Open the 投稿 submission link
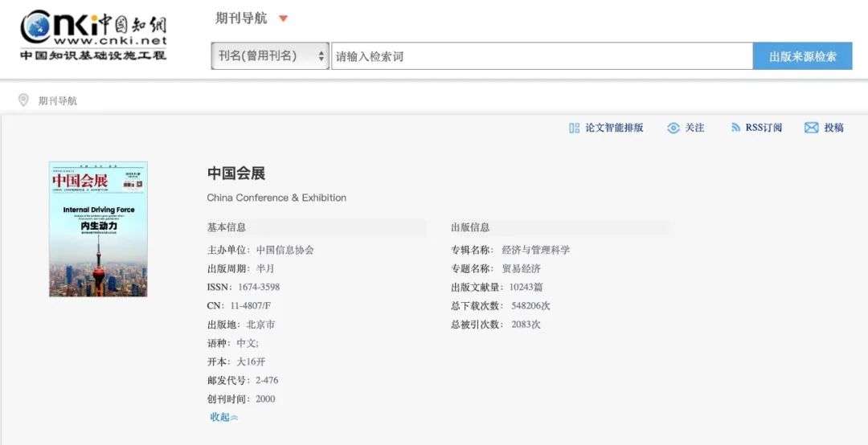The image size is (868, 445). 833,128
